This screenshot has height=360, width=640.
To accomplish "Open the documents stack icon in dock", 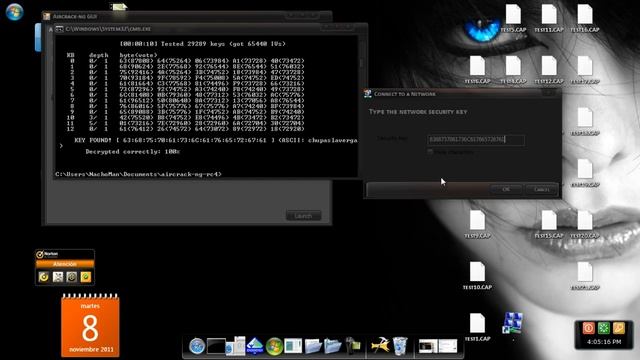I will [x=236, y=346].
